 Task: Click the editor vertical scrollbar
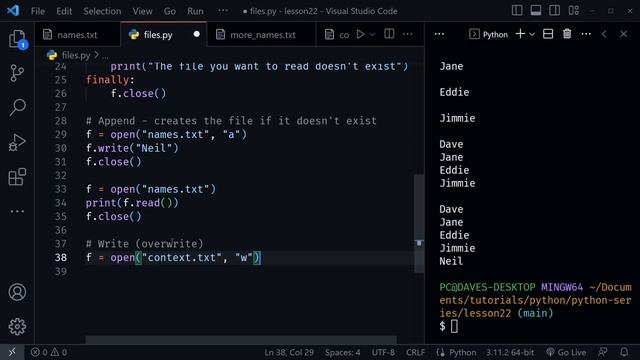(x=419, y=223)
